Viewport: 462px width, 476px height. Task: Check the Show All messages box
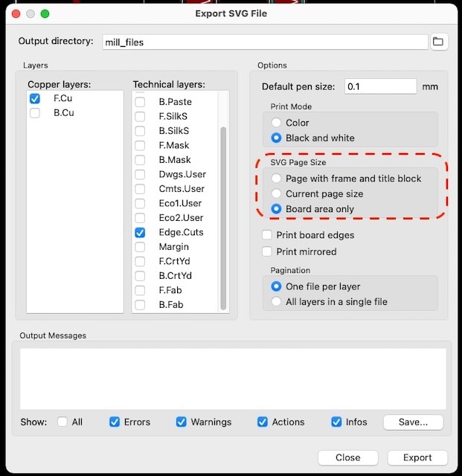62,422
